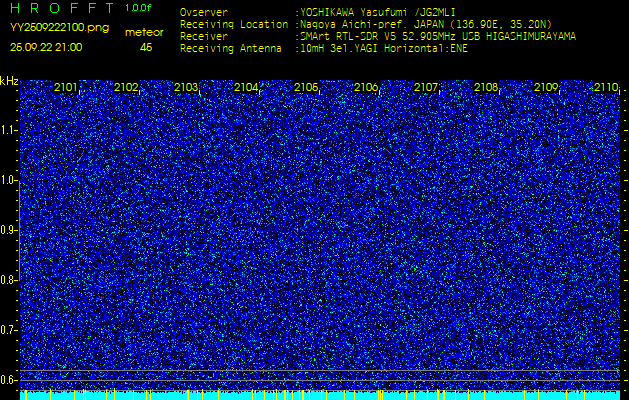Click the 0.6 kHz axis label

coord(8,380)
